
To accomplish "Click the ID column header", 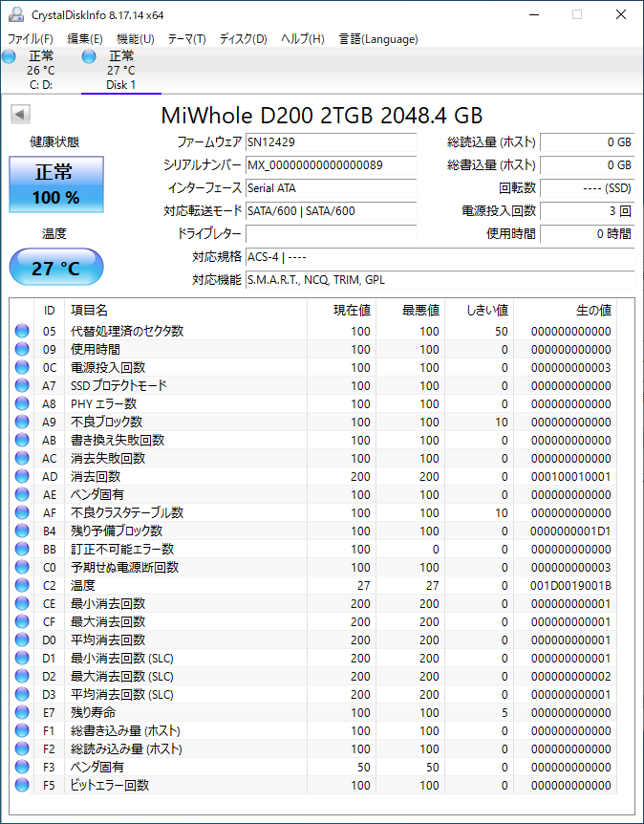I will point(49,311).
